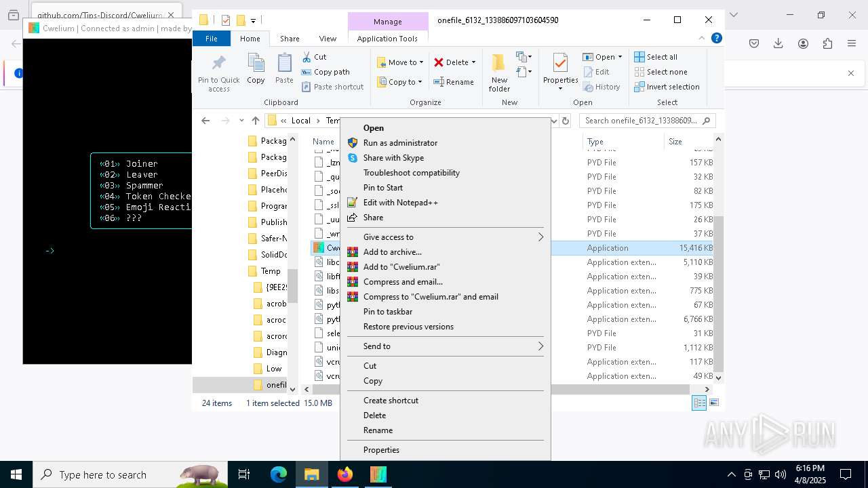Click Rename in Organize group
Image resolution: width=868 pixels, height=488 pixels.
(x=454, y=82)
